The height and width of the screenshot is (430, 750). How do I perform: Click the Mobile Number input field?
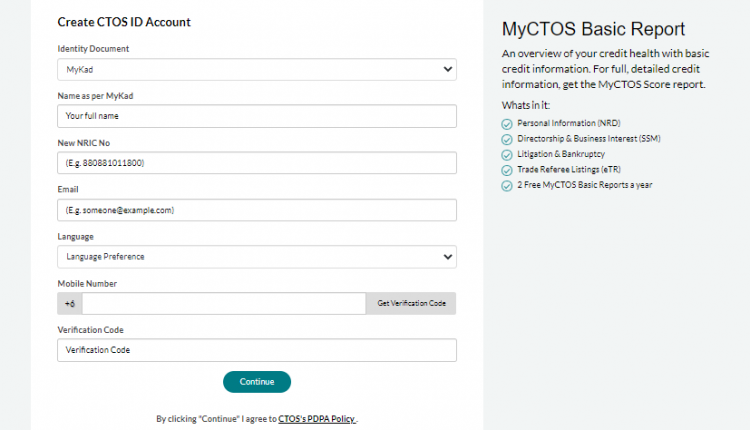coord(224,303)
